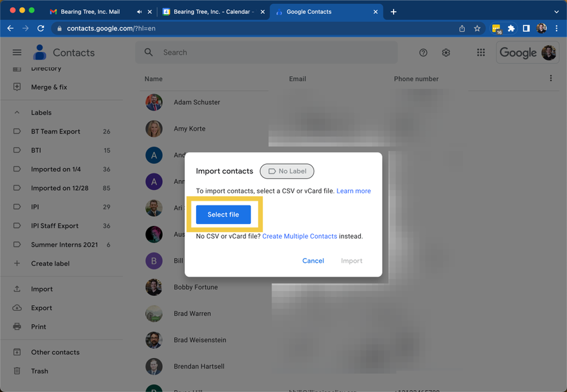
Task: Open the Help question mark icon
Action: 423,53
